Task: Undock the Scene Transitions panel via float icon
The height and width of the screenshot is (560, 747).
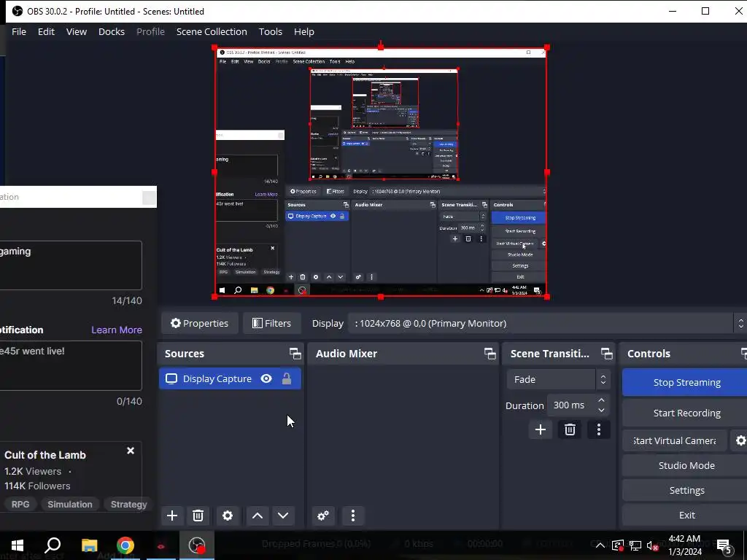Action: coord(607,354)
